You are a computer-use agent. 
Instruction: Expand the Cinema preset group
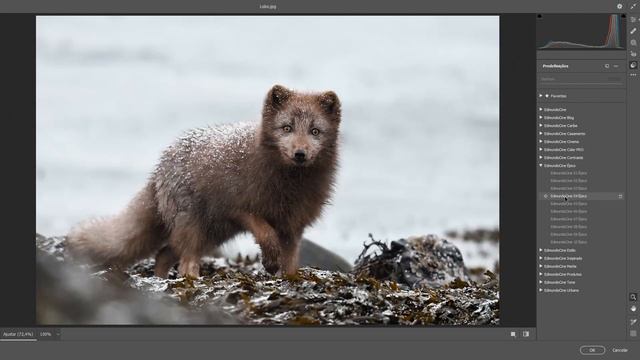tap(541, 142)
